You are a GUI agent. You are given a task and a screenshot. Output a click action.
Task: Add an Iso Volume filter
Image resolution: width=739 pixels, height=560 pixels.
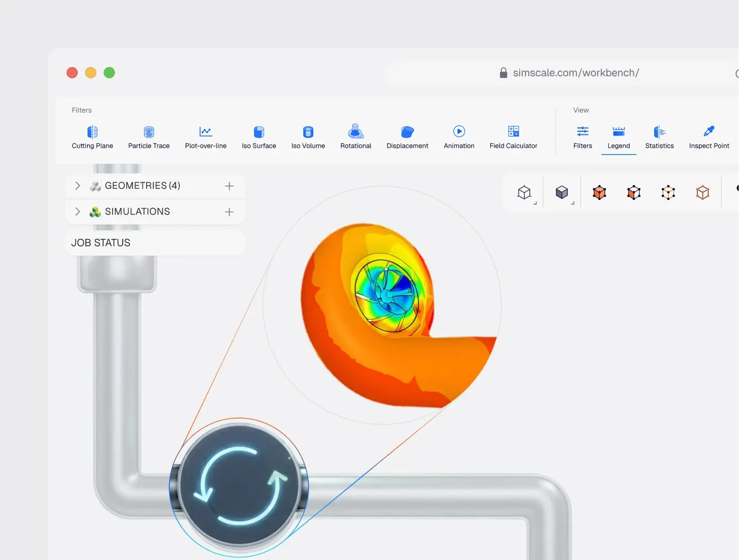pos(308,138)
